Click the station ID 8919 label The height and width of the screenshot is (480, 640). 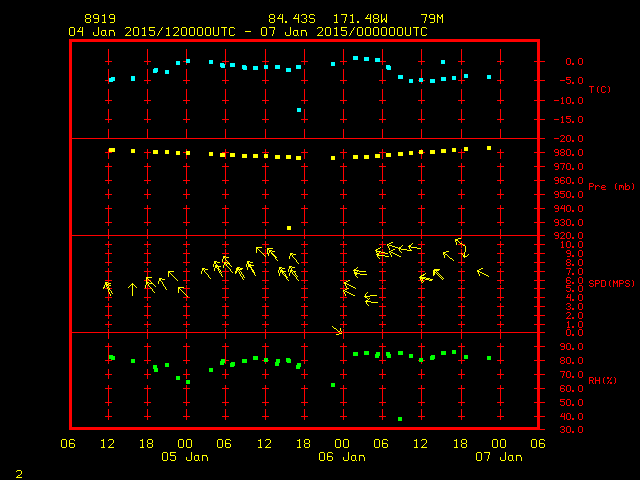[x=99, y=19]
